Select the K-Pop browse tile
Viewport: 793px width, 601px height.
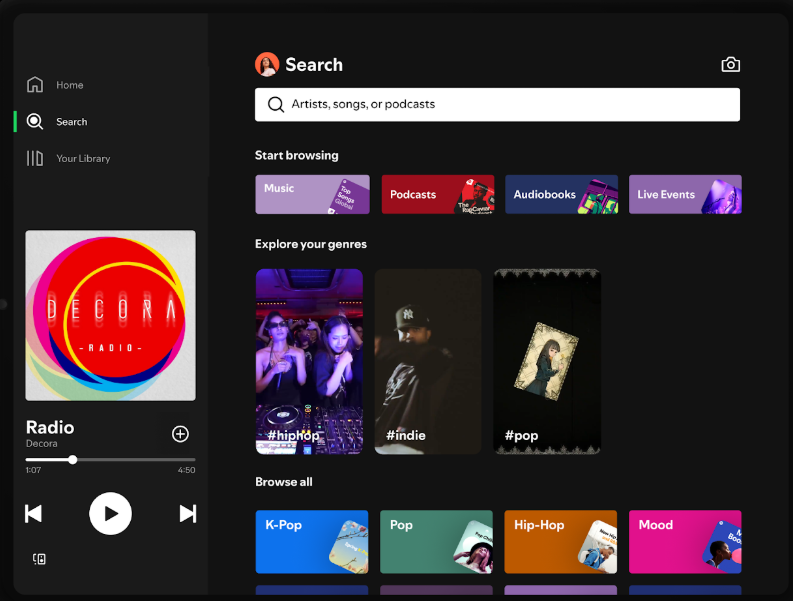[311, 540]
